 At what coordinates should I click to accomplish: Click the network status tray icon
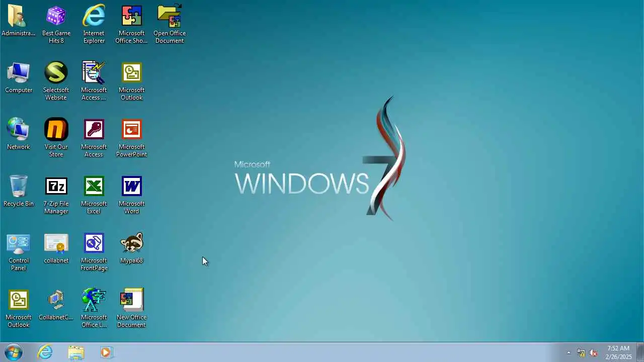(x=581, y=352)
